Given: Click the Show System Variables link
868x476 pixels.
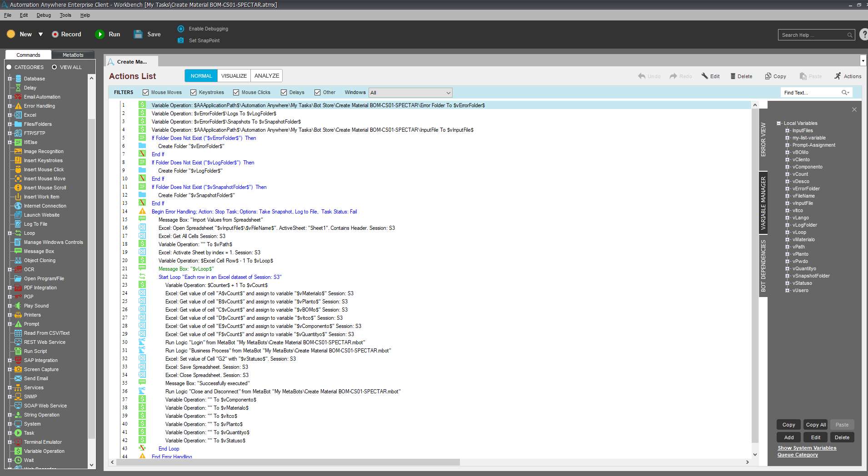Looking at the screenshot, I should coord(807,448).
